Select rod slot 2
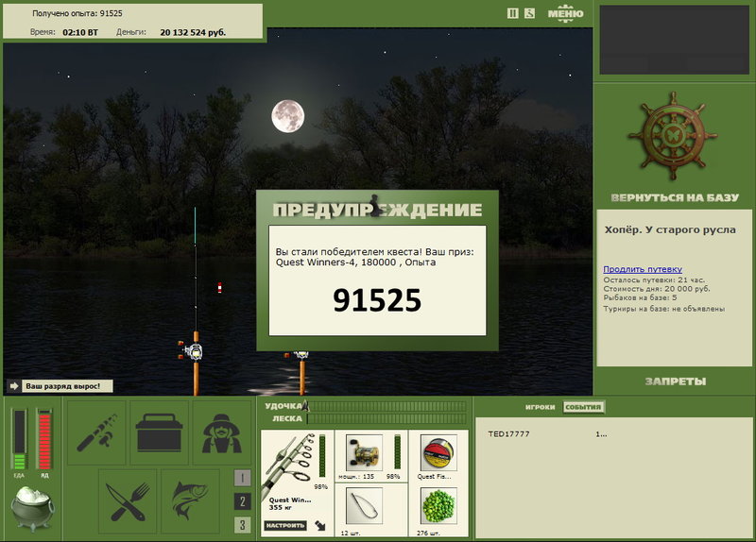The height and width of the screenshot is (542, 756). (243, 501)
